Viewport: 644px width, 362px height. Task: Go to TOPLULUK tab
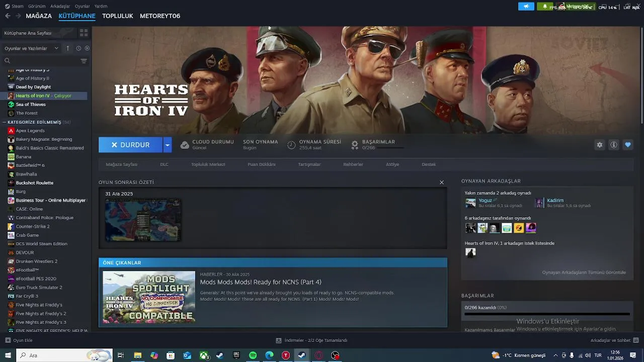(x=117, y=16)
